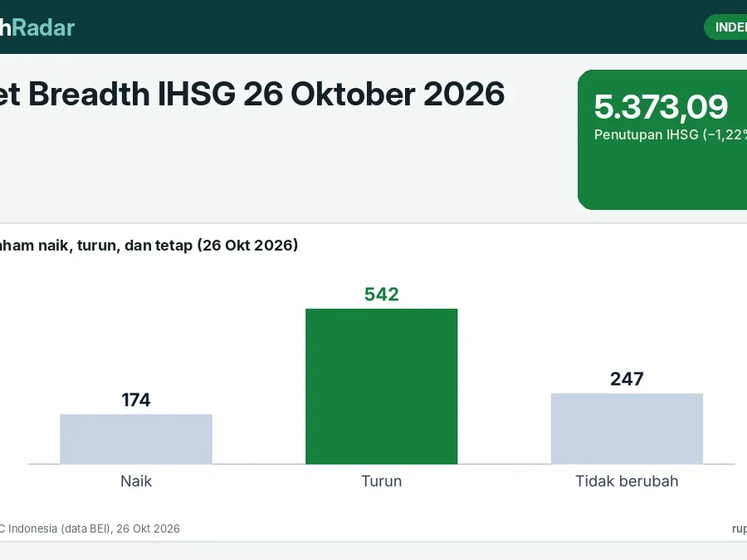This screenshot has height=560, width=747.
Task: Click the Naik bar in chart
Action: [x=136, y=439]
